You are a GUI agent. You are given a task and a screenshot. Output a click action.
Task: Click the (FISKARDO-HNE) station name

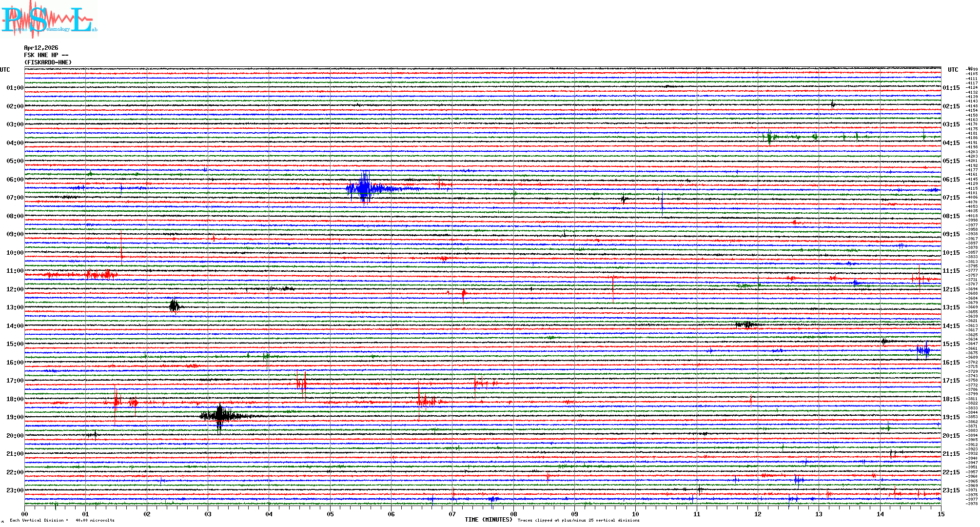pos(48,62)
